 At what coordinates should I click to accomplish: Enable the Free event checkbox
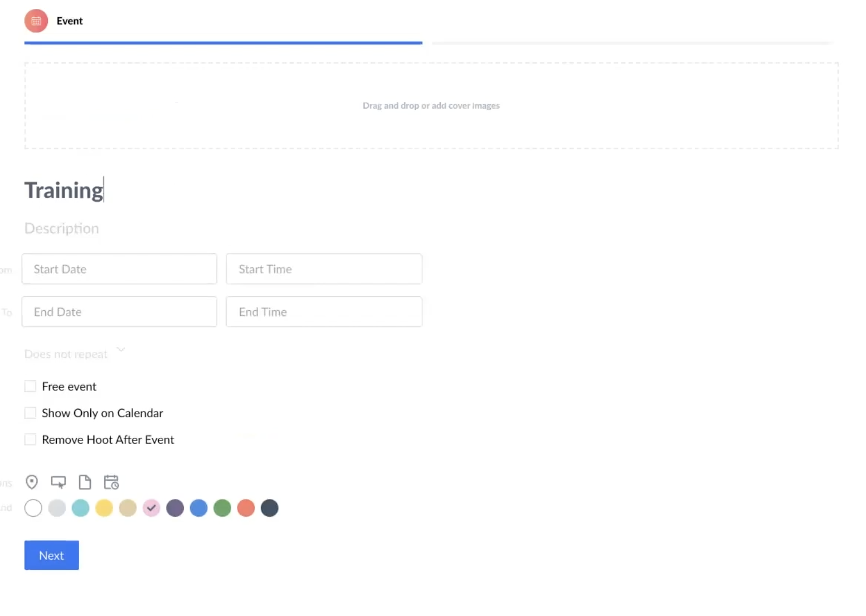click(31, 387)
